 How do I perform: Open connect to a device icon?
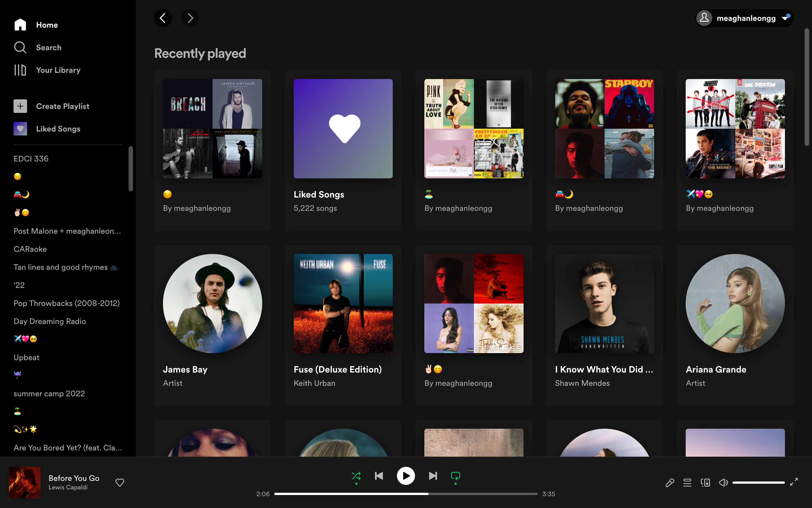tap(705, 483)
